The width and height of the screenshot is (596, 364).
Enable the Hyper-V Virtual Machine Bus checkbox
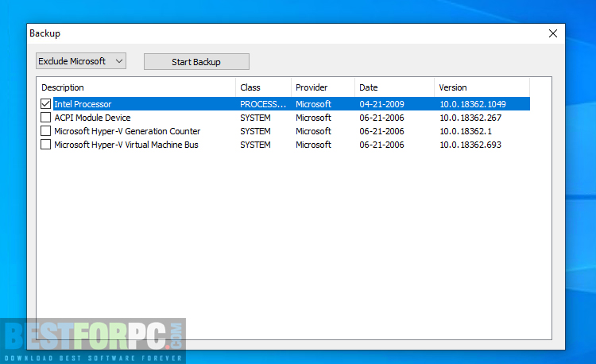[45, 145]
